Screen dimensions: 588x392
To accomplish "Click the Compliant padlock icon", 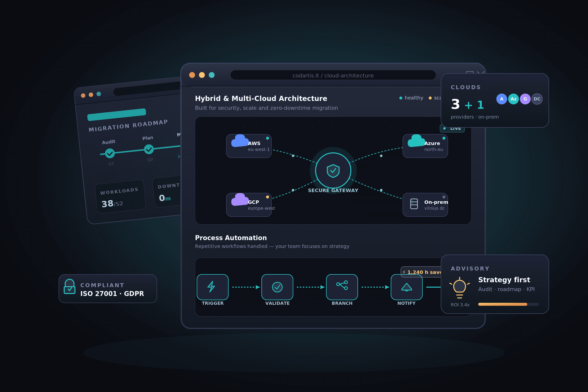I will [70, 286].
